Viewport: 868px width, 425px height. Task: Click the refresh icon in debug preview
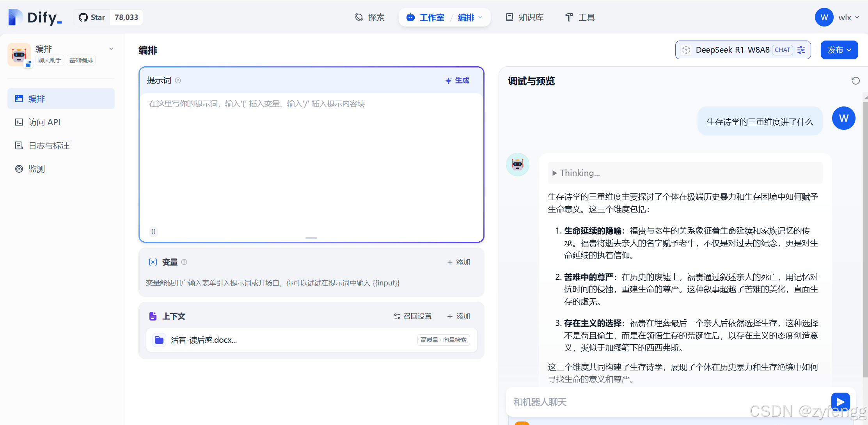point(855,81)
